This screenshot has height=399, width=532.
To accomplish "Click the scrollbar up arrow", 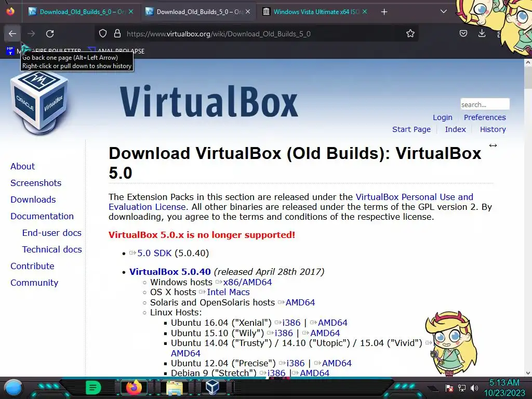I will (528, 62).
